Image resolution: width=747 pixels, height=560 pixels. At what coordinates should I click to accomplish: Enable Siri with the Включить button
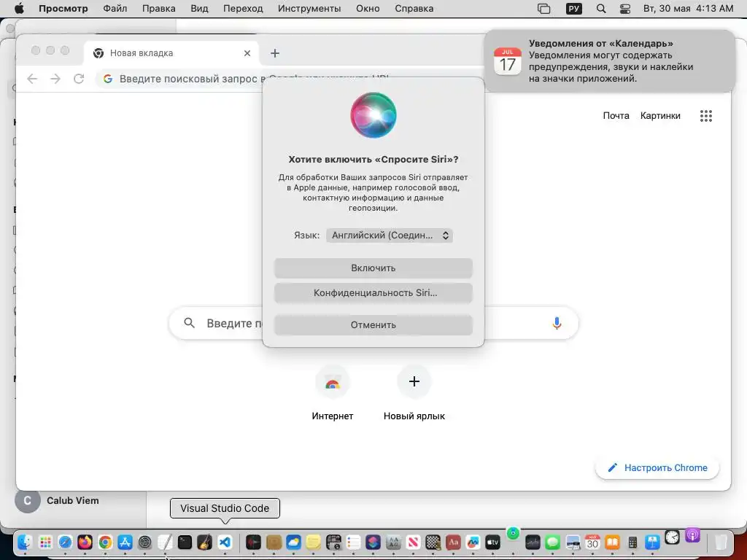coord(373,268)
